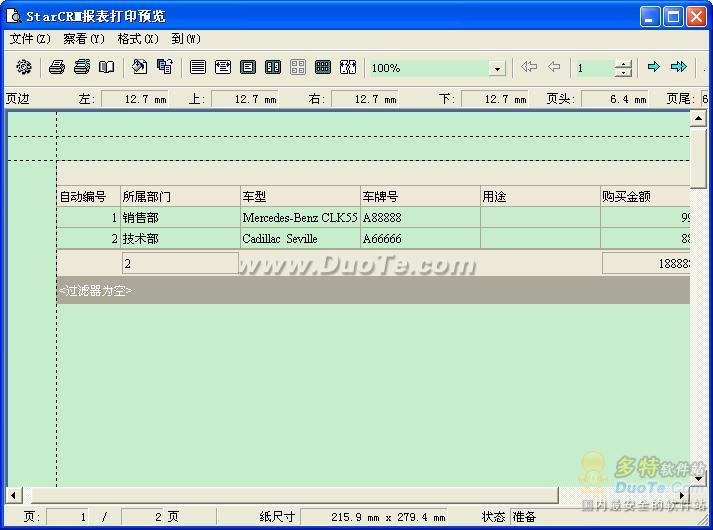
Task: Select the 技术部 cell
Action: (181, 239)
